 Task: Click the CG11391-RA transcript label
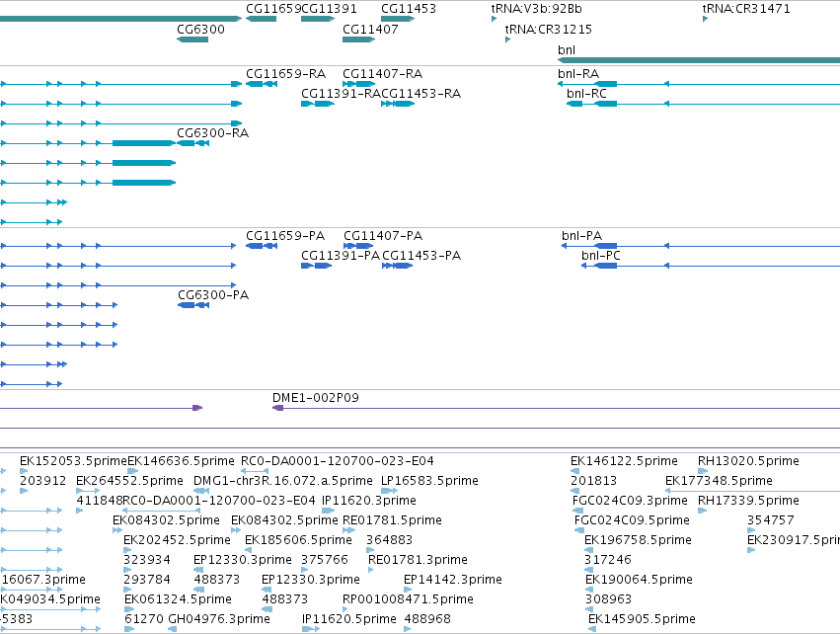coord(341,93)
